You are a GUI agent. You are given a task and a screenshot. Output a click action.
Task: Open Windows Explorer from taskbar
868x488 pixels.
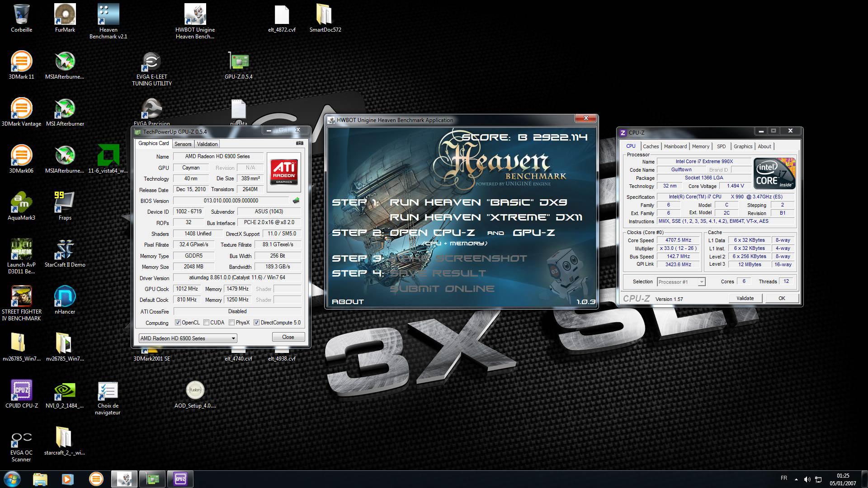40,479
